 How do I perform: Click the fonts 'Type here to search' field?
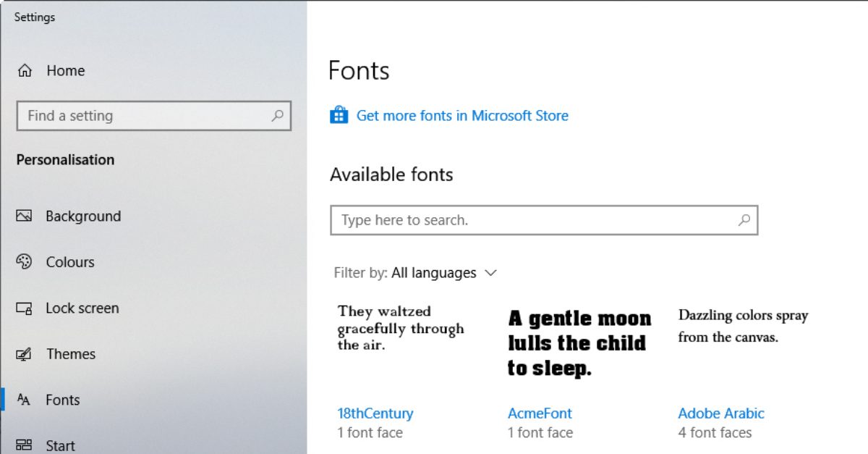pyautogui.click(x=506, y=220)
